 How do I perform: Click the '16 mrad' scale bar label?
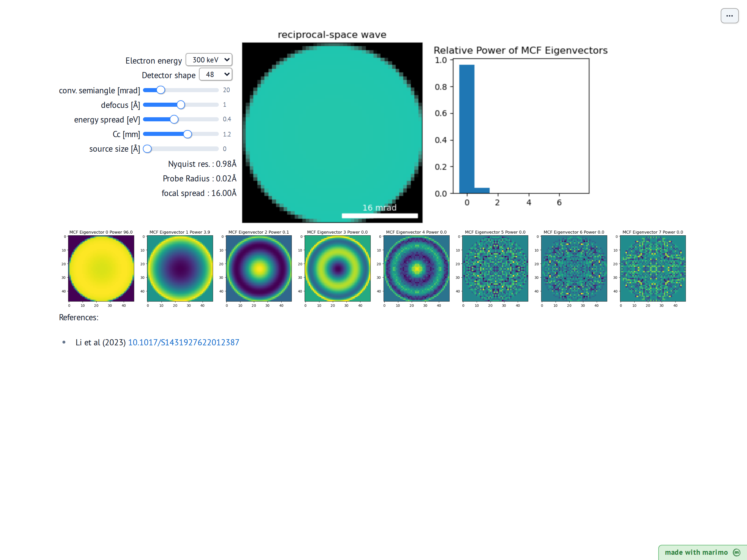pos(380,208)
